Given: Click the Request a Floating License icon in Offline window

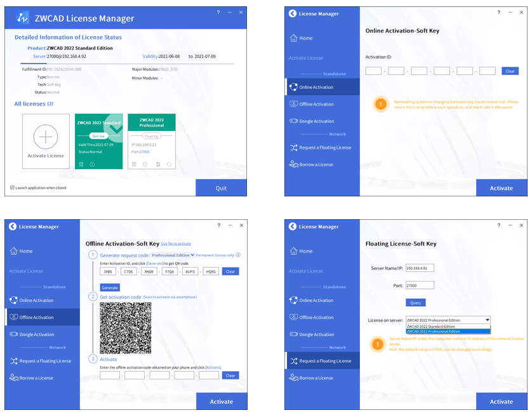Looking at the screenshot, I should (13, 361).
